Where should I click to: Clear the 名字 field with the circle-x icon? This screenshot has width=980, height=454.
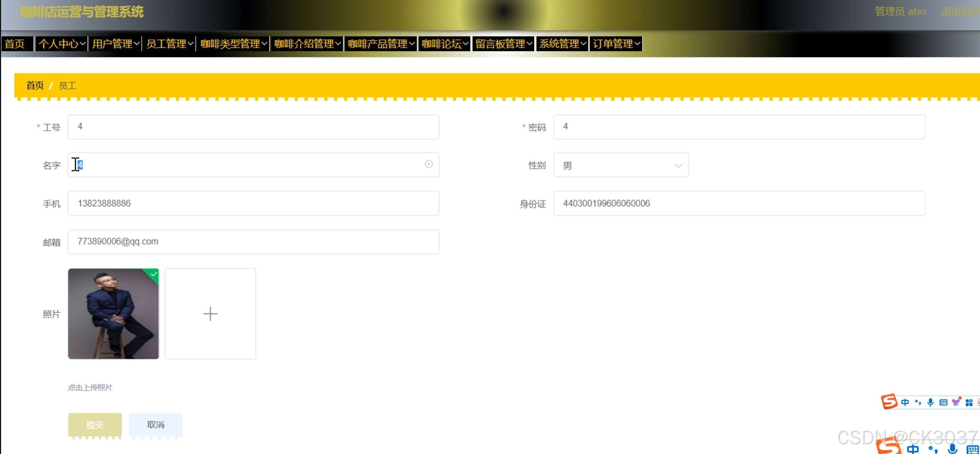click(428, 164)
